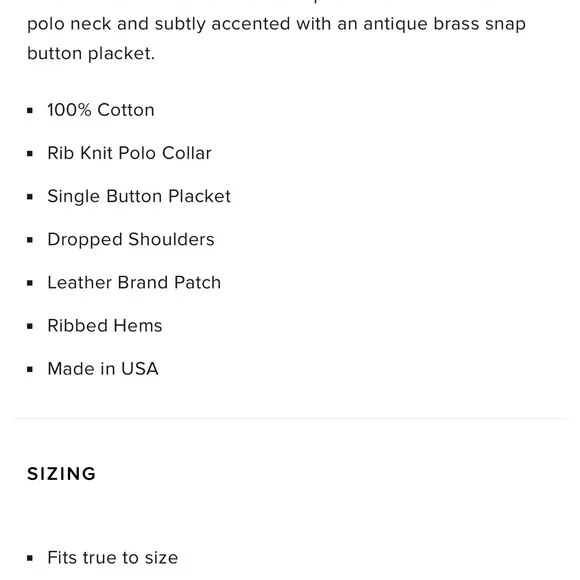The image size is (580, 580).
Task: Select the 'Leather Brand Patch' text
Action: 134,283
